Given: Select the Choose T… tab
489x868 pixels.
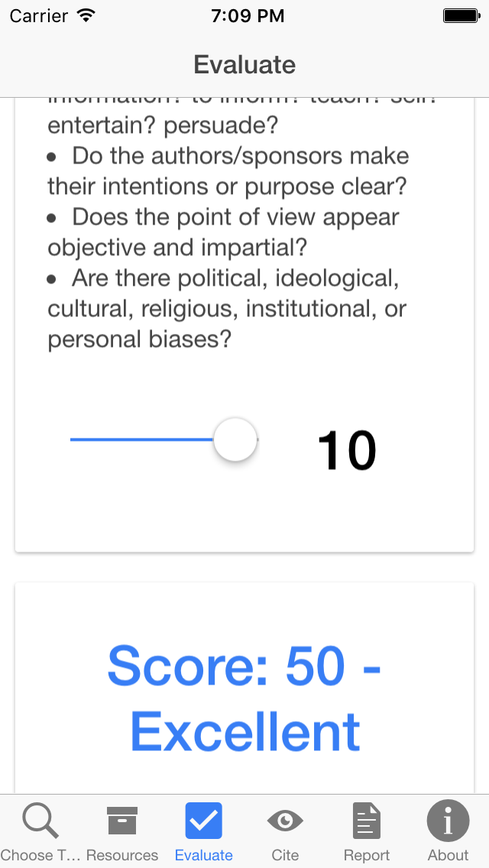Looking at the screenshot, I should (40, 833).
